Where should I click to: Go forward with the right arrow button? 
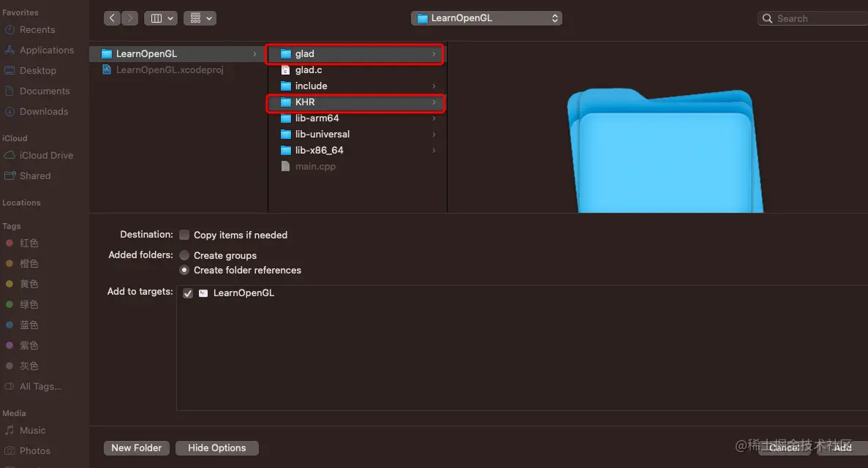(x=129, y=18)
